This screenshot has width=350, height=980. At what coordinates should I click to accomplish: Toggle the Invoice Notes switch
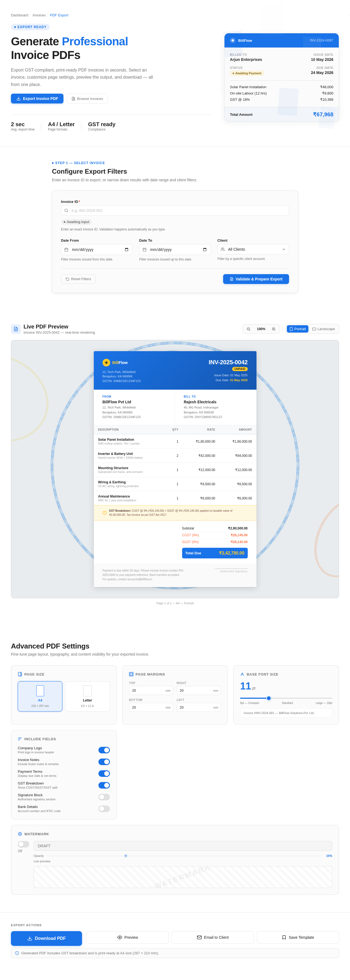click(x=104, y=762)
